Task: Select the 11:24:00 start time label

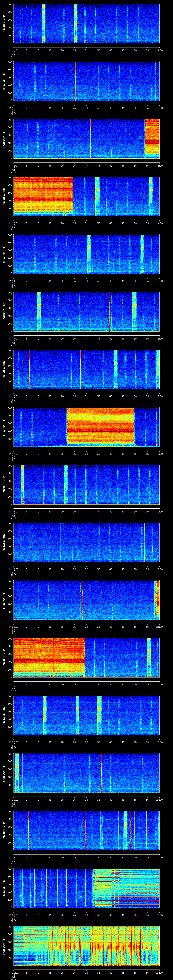Action: (13, 857)
